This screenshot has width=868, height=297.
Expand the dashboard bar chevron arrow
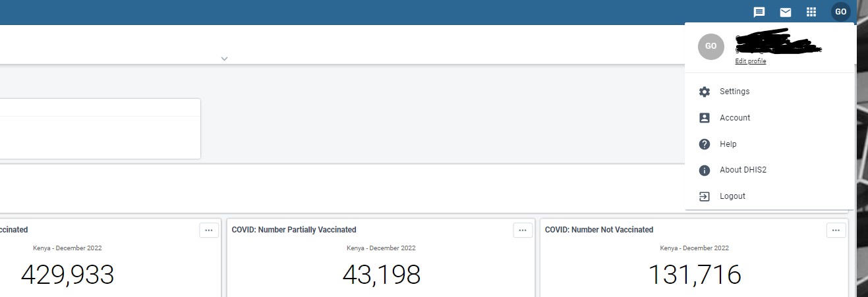(224, 59)
